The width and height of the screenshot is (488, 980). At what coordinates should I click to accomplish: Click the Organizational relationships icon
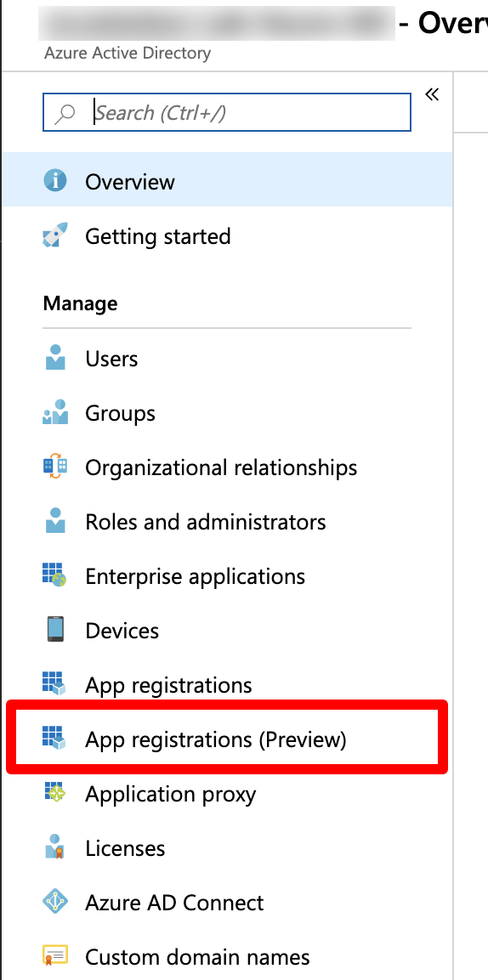(55, 467)
